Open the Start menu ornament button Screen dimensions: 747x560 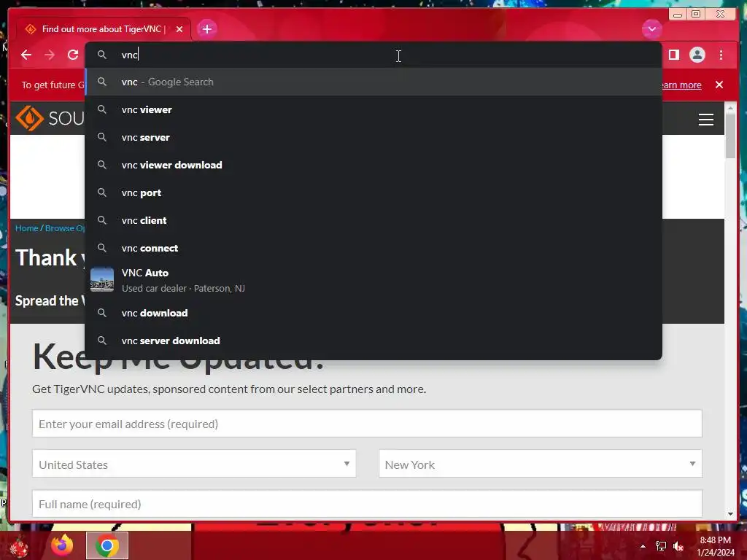pos(18,547)
